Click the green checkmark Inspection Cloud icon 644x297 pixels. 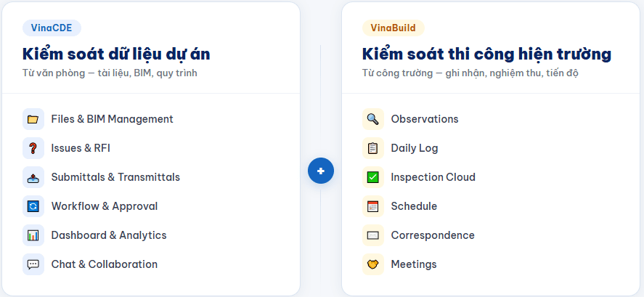click(373, 177)
